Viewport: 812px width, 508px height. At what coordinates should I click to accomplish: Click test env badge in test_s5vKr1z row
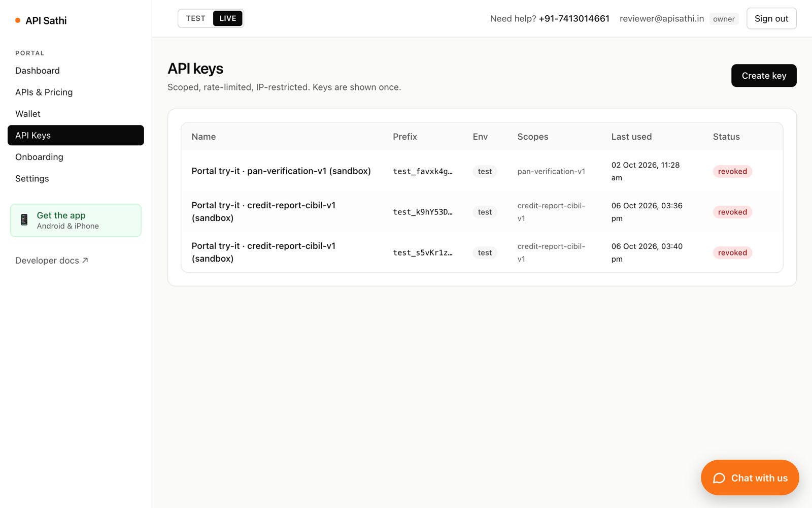click(485, 252)
